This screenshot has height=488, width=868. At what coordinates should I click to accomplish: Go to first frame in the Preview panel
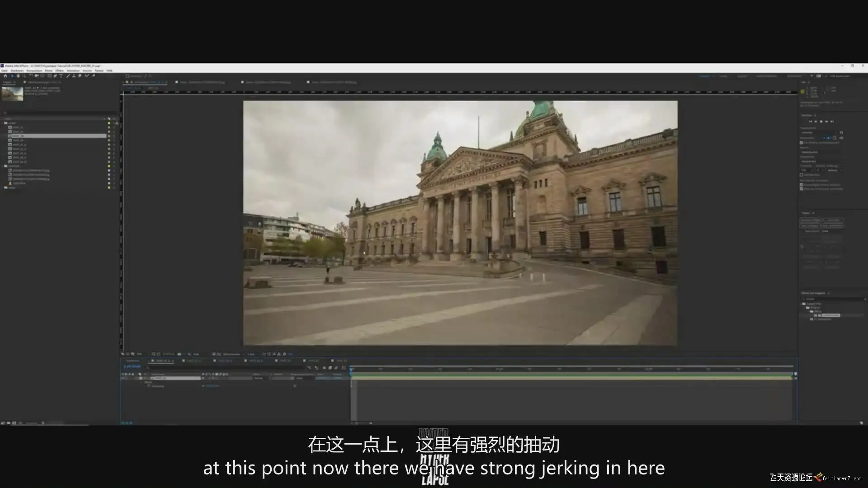point(810,121)
